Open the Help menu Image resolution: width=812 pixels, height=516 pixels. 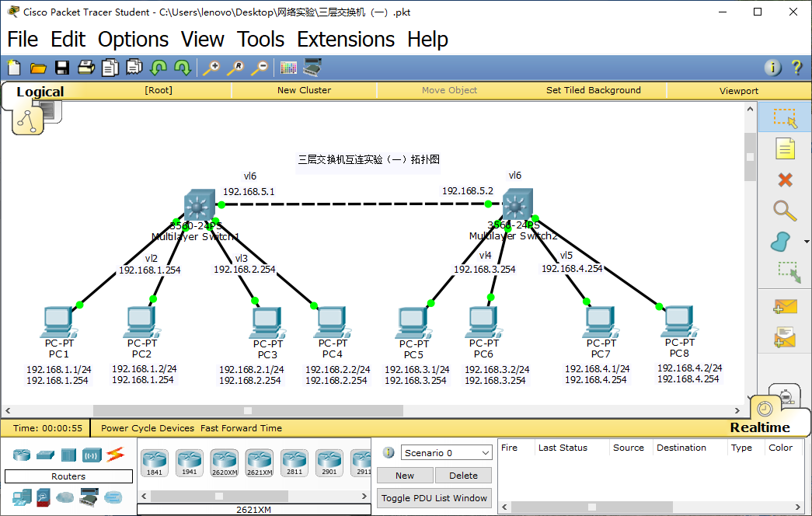click(x=427, y=40)
